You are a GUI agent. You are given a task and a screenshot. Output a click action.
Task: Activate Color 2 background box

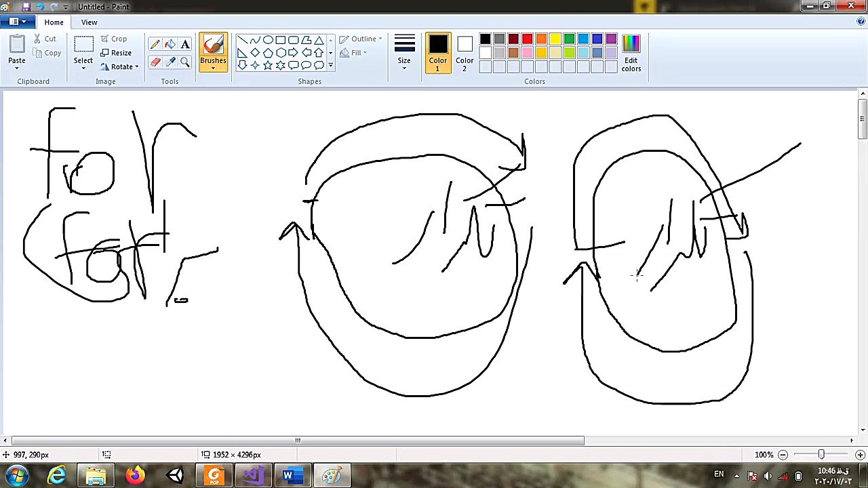(465, 53)
